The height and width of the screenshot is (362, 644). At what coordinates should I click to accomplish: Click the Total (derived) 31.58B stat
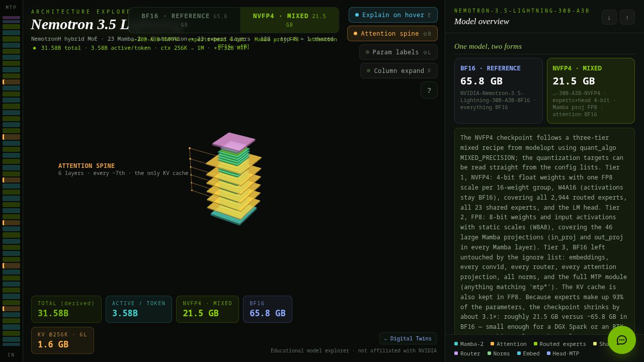point(66,309)
